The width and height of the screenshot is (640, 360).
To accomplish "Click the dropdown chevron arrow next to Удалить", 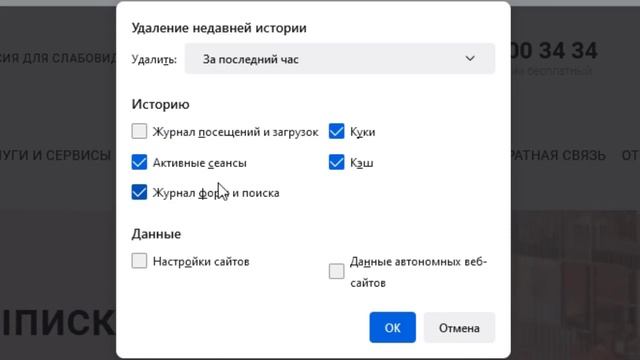I will click(470, 59).
